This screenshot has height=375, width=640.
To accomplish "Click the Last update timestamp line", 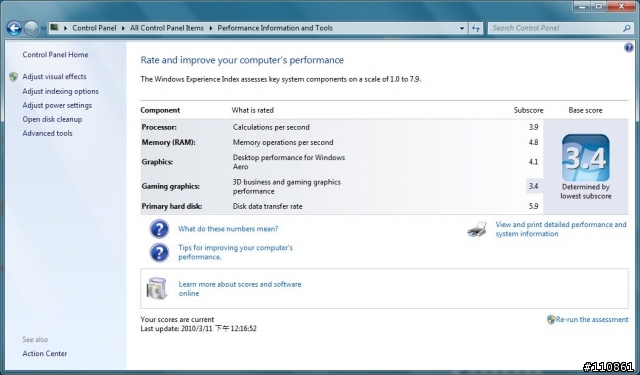I will (x=198, y=329).
